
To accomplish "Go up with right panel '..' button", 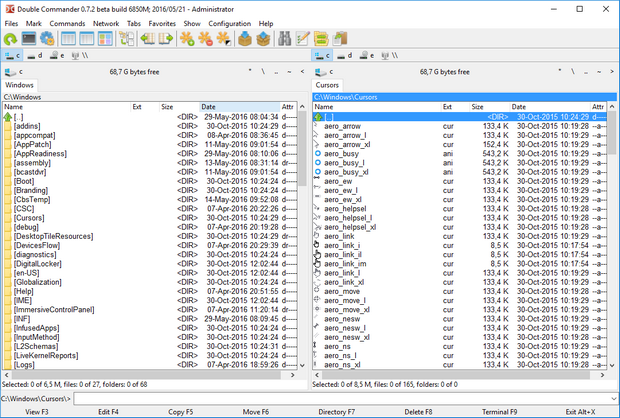I will click(x=586, y=72).
